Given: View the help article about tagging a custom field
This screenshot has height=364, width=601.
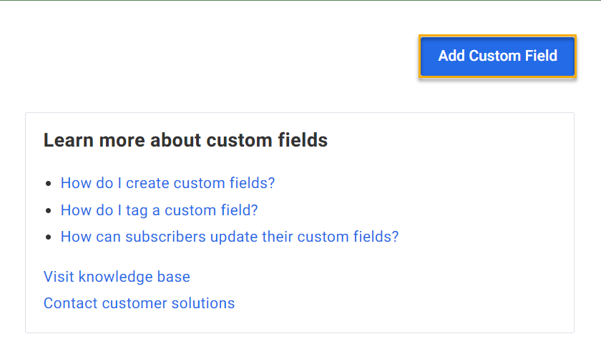Looking at the screenshot, I should tap(159, 210).
